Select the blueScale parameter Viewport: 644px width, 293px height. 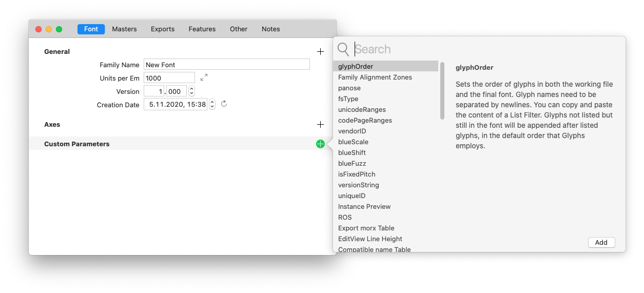click(x=386, y=142)
